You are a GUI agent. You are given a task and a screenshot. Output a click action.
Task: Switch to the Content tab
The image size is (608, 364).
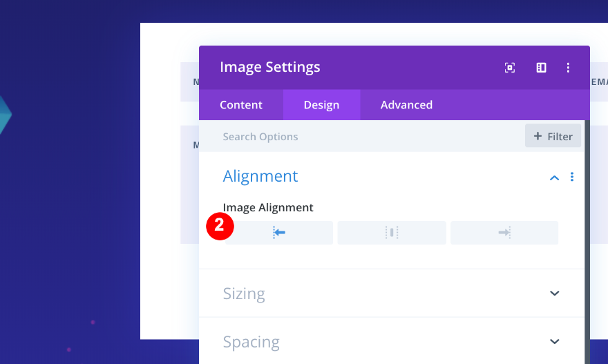[x=241, y=105]
